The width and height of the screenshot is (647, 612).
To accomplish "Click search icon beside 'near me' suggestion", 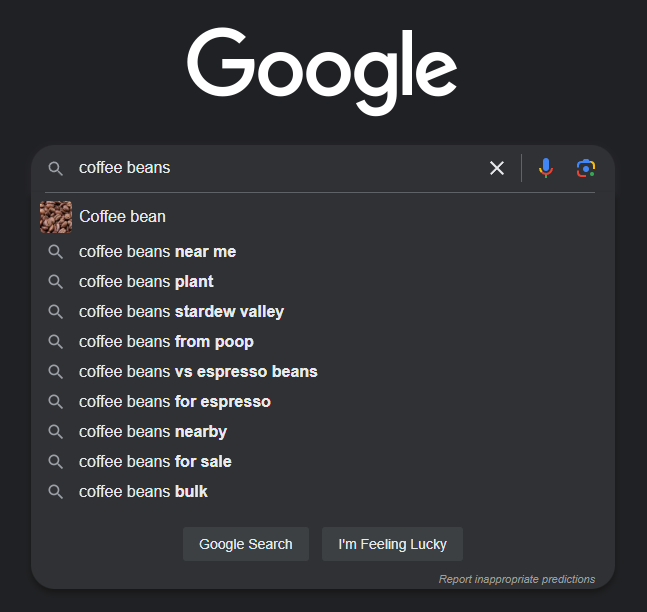I will pos(56,252).
